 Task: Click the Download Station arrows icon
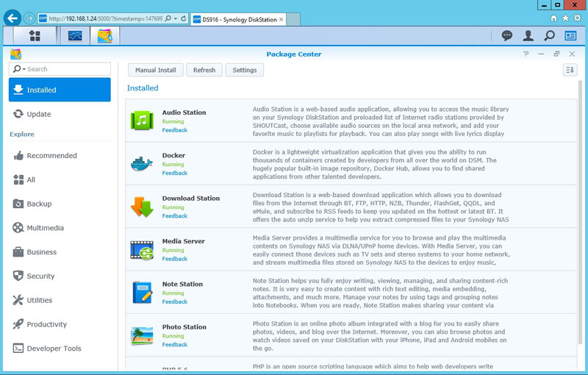[142, 207]
